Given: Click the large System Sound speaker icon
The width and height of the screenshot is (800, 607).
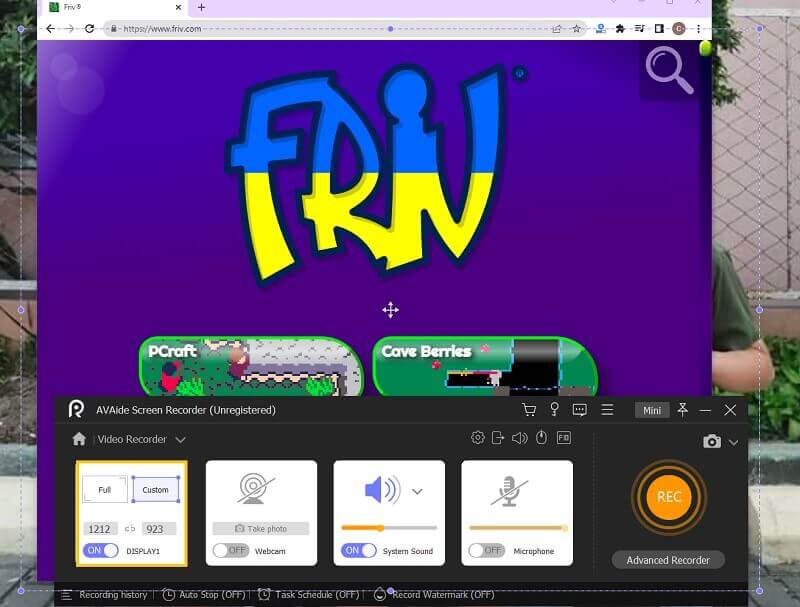Looking at the screenshot, I should 383,490.
